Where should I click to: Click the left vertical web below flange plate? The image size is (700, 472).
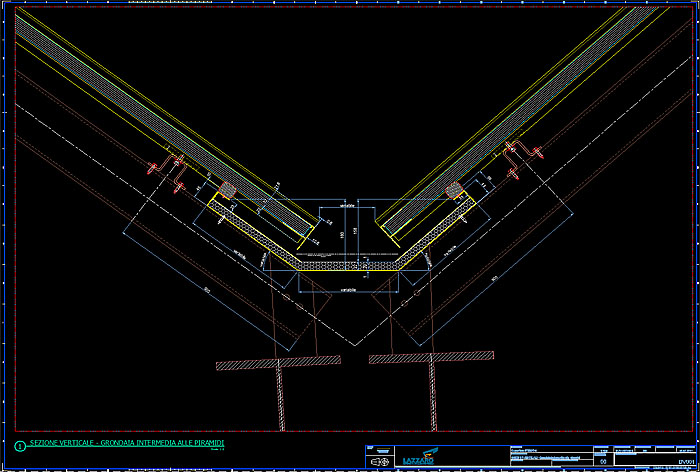tap(280, 400)
